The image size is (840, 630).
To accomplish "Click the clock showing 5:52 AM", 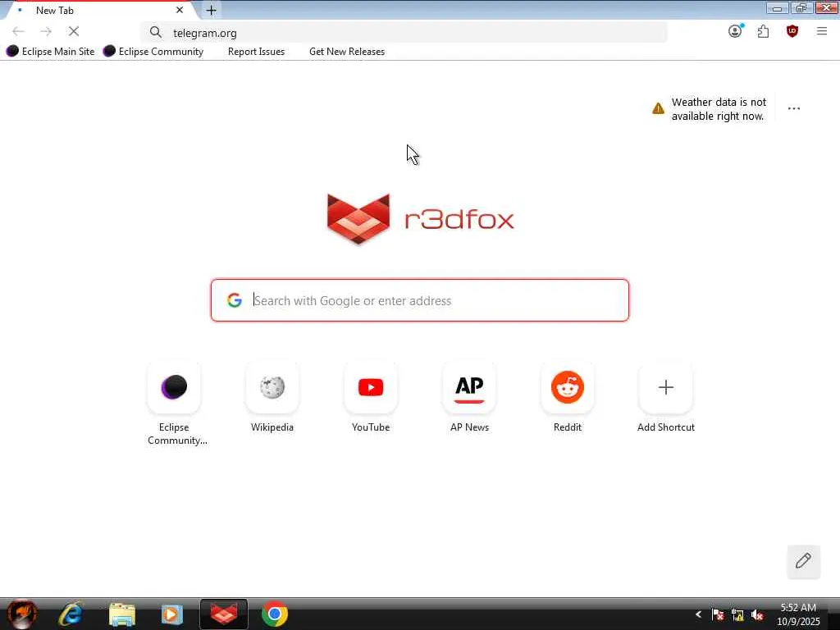I will pos(798,614).
